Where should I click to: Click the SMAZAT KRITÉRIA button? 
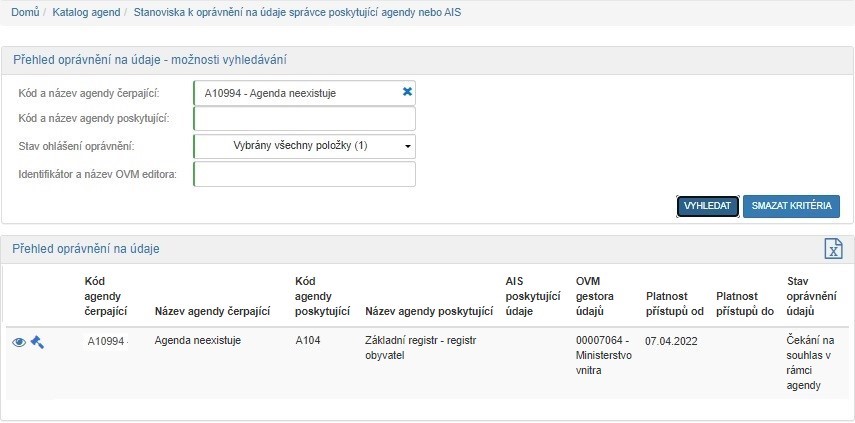pos(791,206)
